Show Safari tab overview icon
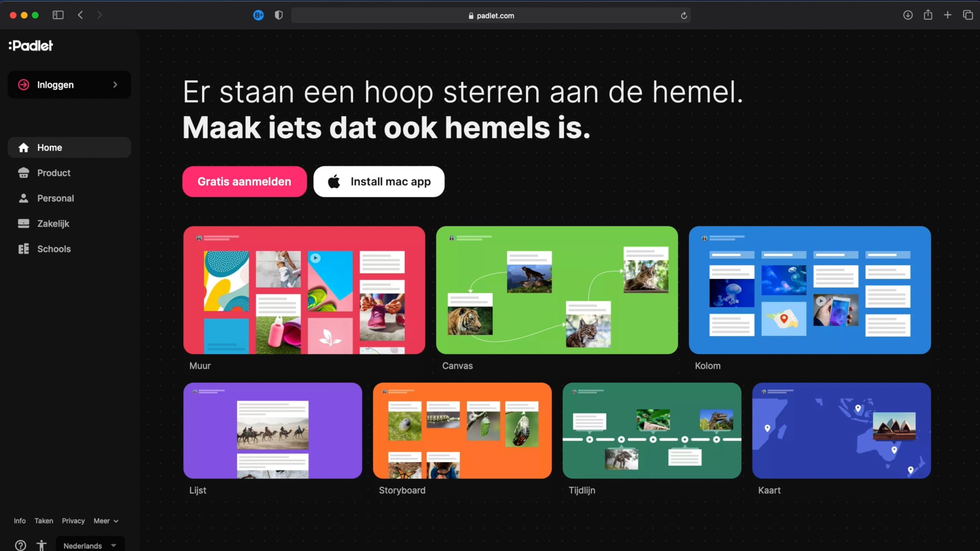Viewport: 980px width, 551px height. (968, 15)
